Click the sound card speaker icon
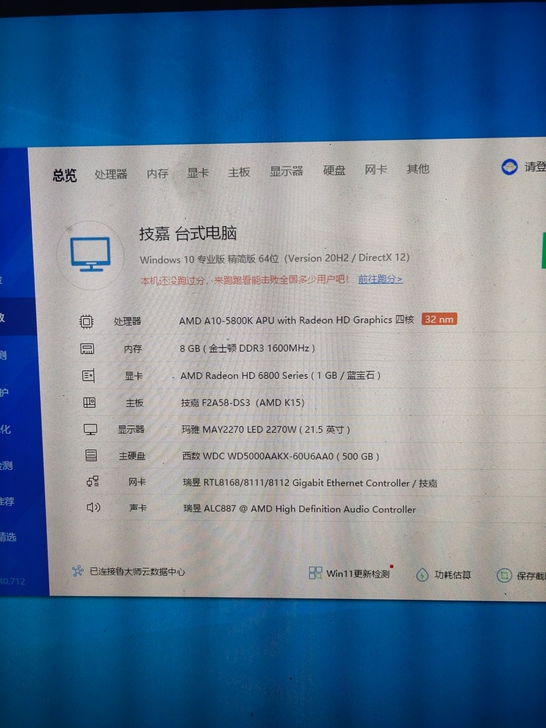Screen dimensions: 546x728 (93, 507)
